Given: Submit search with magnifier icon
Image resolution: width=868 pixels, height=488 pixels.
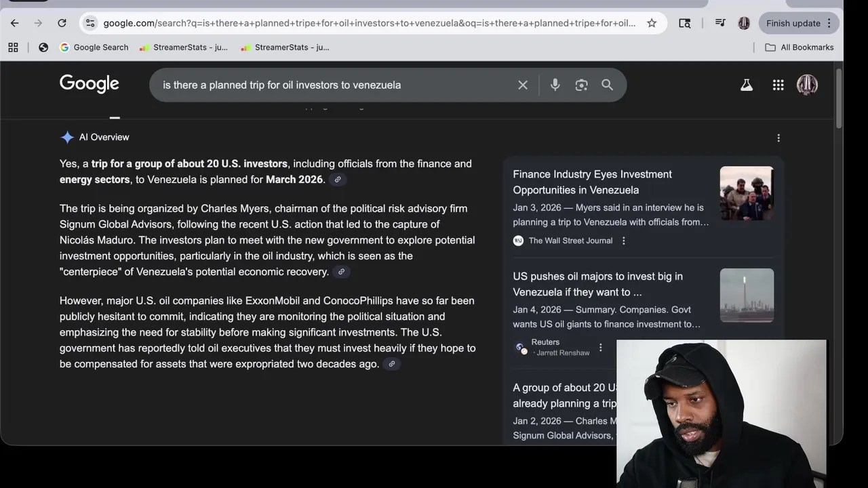Looking at the screenshot, I should point(608,85).
